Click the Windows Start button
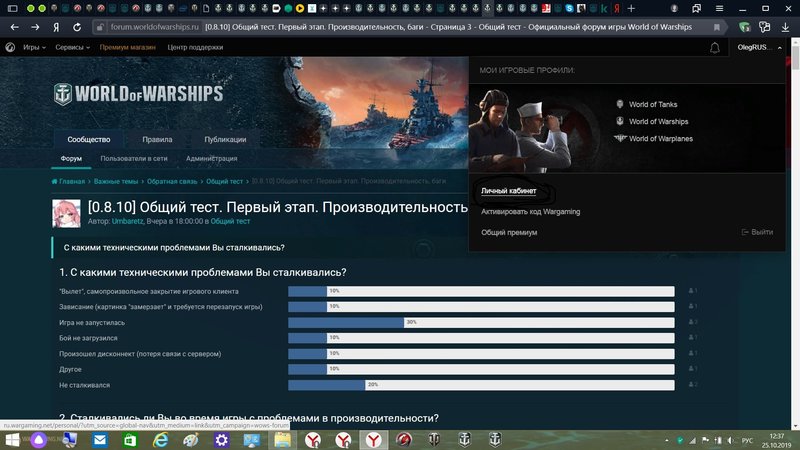 pyautogui.click(x=10, y=440)
